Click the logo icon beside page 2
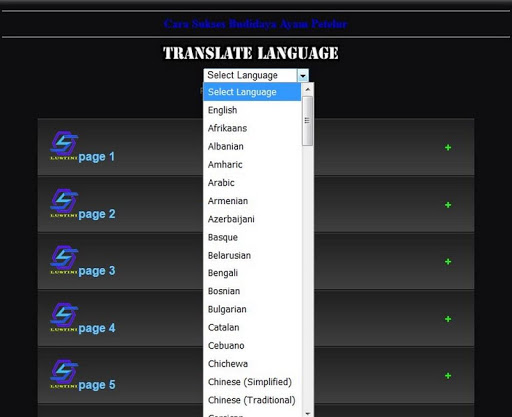This screenshot has width=512, height=417. (64, 203)
